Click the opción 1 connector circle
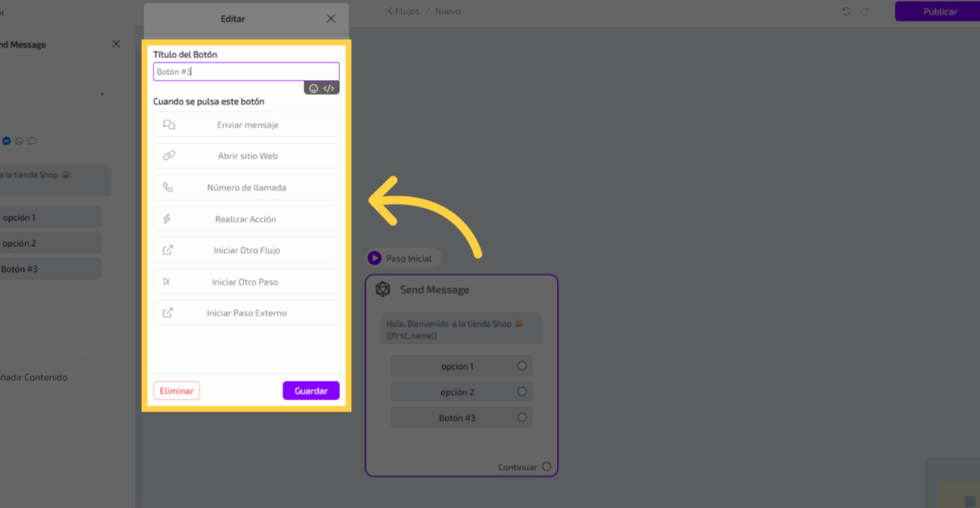This screenshot has width=980, height=508. [522, 365]
